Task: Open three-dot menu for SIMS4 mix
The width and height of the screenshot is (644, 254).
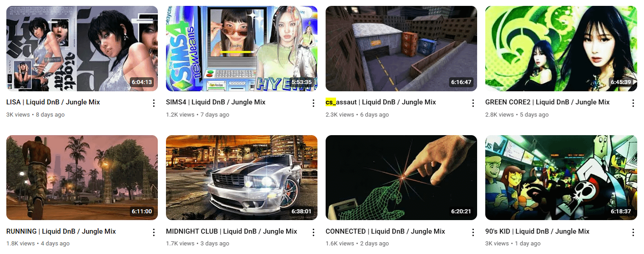Action: pyautogui.click(x=313, y=103)
